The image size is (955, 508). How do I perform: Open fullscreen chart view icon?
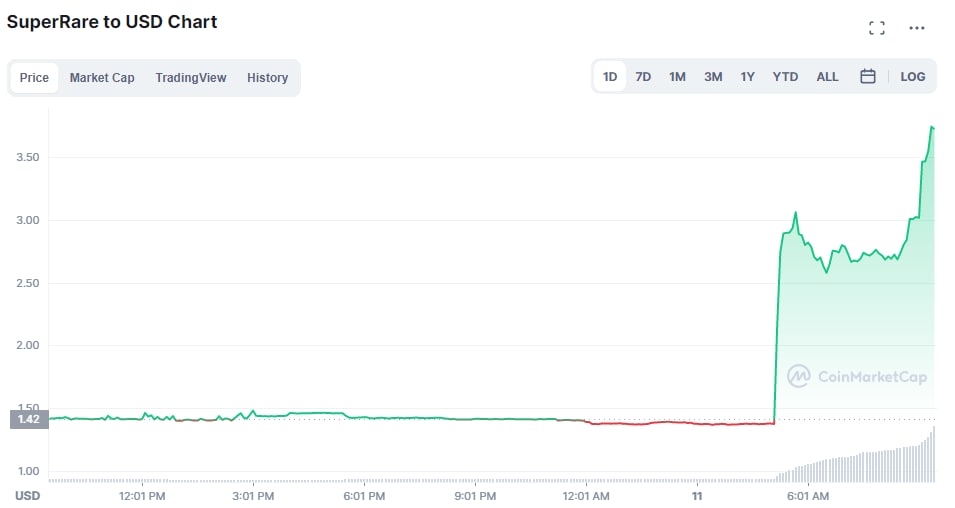[877, 28]
